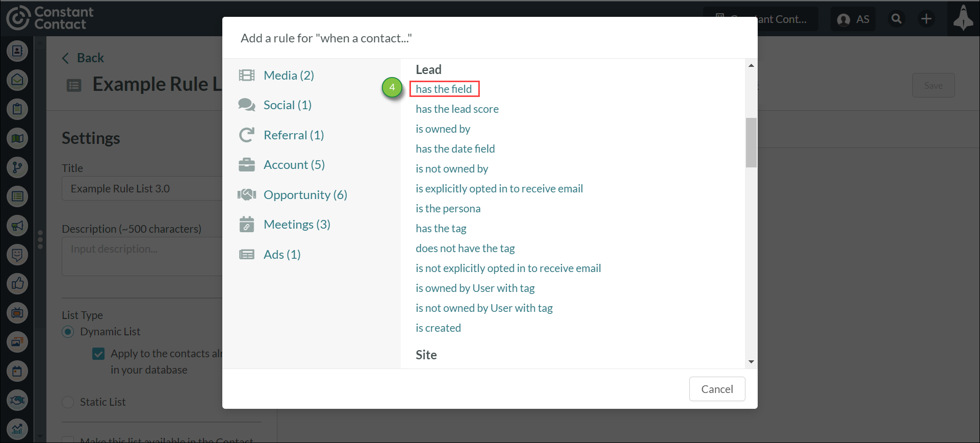Image resolution: width=980 pixels, height=443 pixels.
Task: Click the scroll up arrow in rule list
Action: [x=751, y=65]
